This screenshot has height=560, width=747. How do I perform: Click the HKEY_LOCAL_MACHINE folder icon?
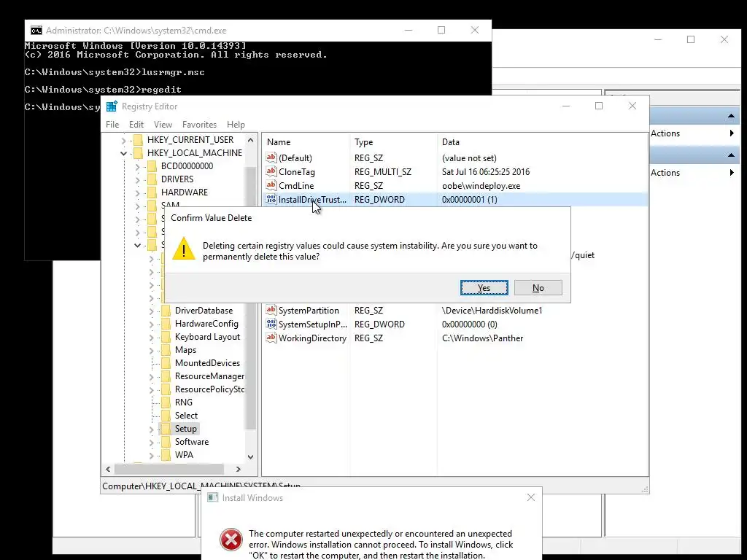coord(138,153)
